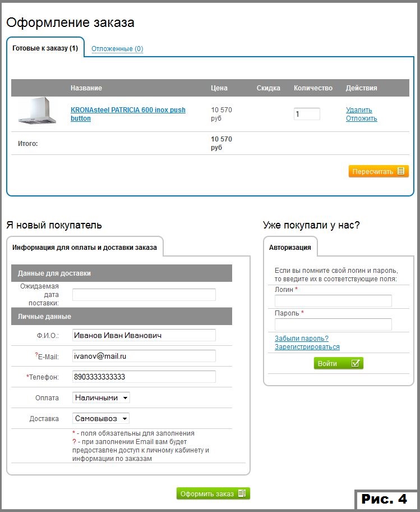Click the Забыли пароль? link
Screen dimensions: 420x512
click(x=301, y=339)
